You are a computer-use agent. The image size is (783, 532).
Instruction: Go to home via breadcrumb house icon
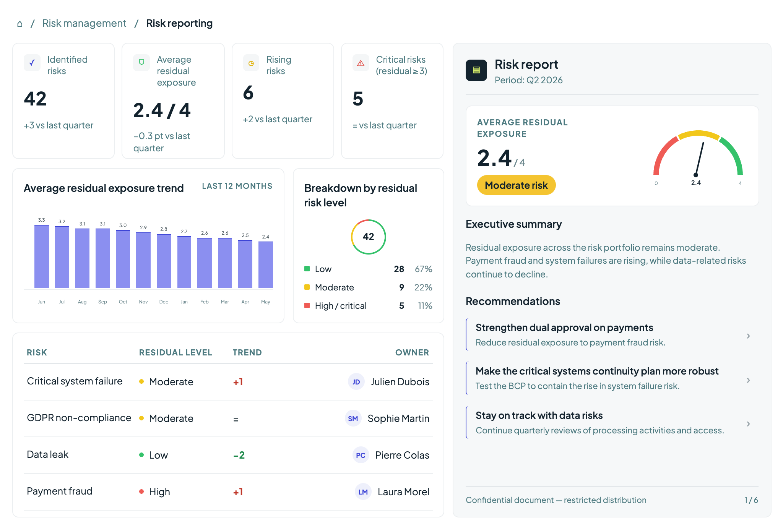(x=20, y=24)
